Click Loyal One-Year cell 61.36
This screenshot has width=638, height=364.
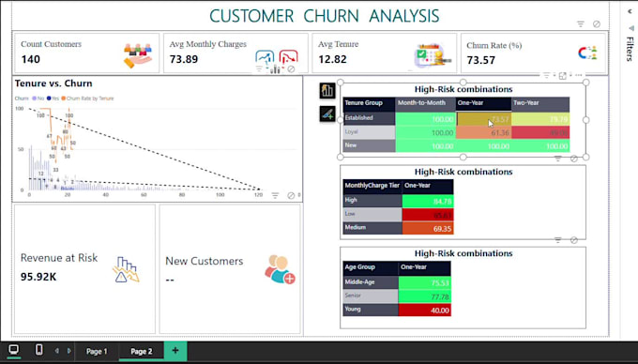click(483, 132)
